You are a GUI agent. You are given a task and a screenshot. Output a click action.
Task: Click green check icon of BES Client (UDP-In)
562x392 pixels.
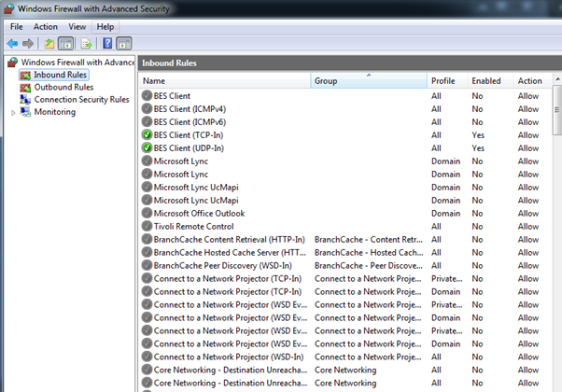147,147
